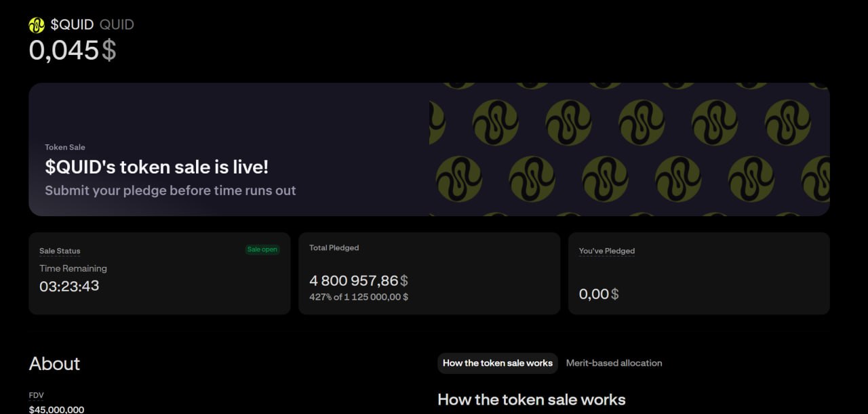Click the Time Remaining label
This screenshot has height=414, width=868.
73,268
